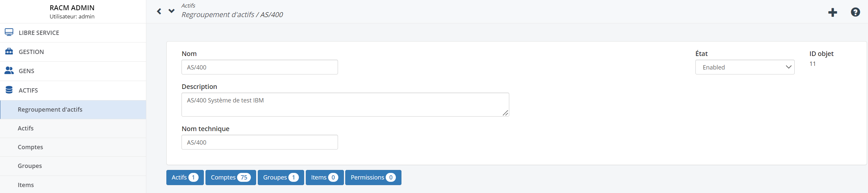Viewport: 868px width, 193px height.
Task: Open the Permissions tab button
Action: point(374,178)
